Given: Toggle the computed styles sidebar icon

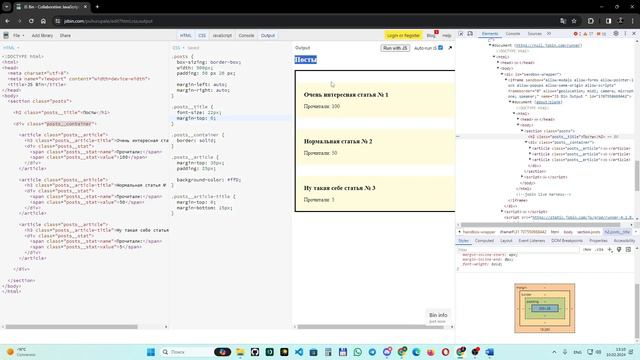Looking at the screenshot, I should 628,249.
